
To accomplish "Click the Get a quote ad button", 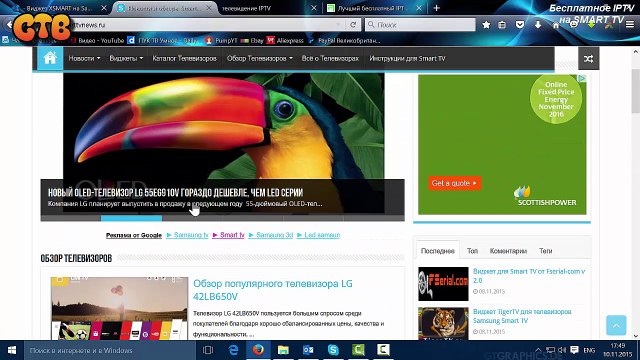I will [454, 183].
